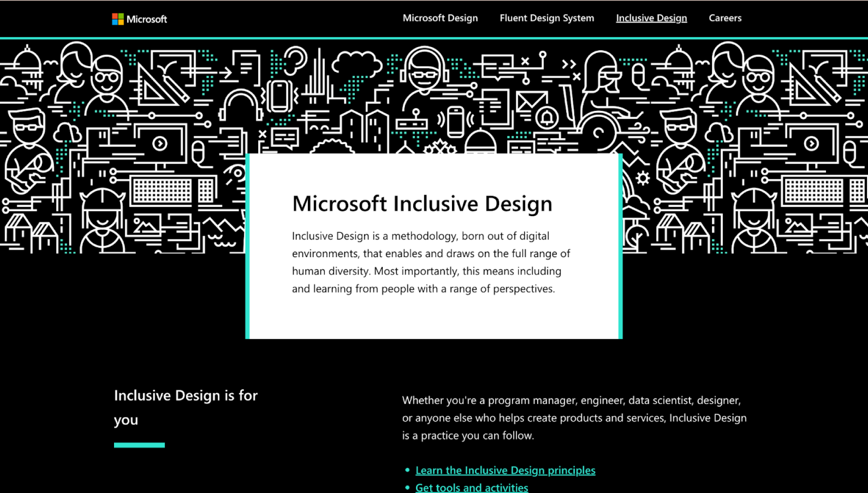Viewport: 868px width, 493px height.
Task: Open the Careers page
Action: click(x=725, y=18)
